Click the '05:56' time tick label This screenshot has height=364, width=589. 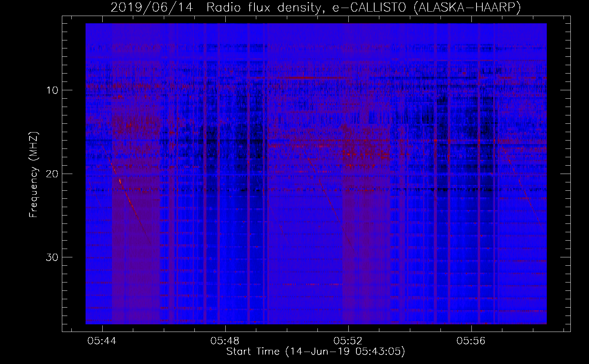[471, 341]
